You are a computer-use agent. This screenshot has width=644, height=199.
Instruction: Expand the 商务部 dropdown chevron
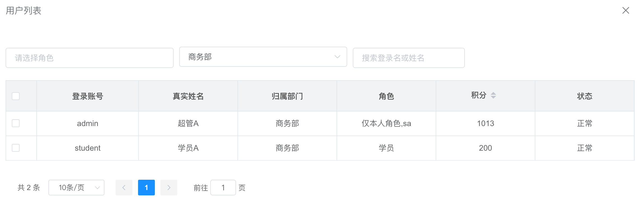[x=337, y=57]
